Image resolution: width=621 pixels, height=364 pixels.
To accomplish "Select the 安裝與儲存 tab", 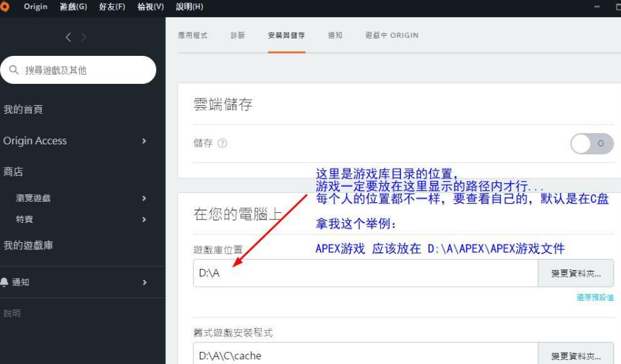I will tap(287, 35).
